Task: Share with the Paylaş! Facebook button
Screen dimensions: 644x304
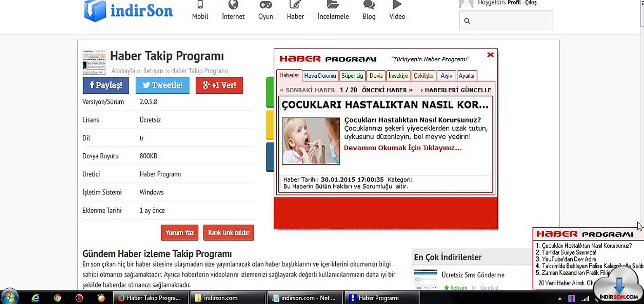Action: point(106,85)
